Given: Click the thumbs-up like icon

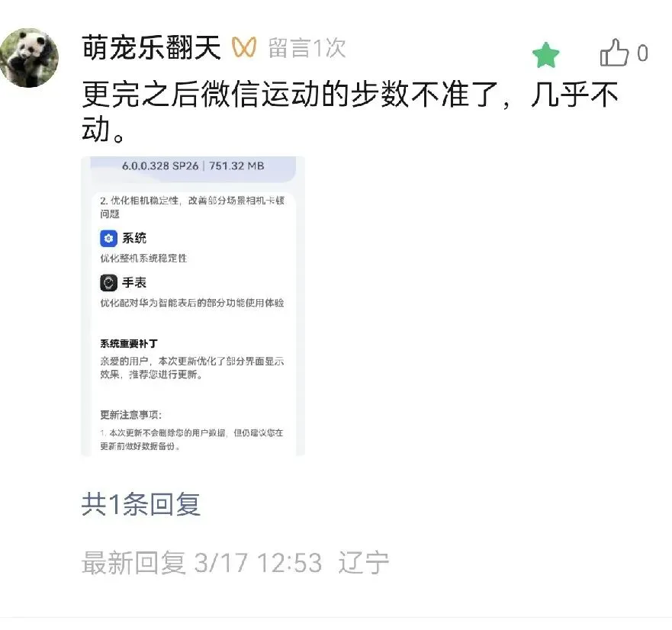Looking at the screenshot, I should coord(615,53).
